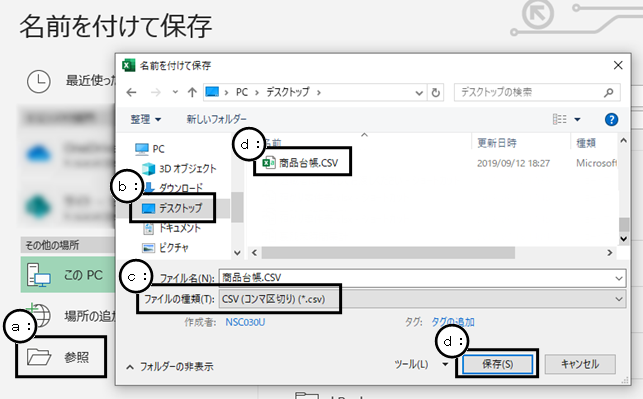Screen dimensions: 643x399
Task: Expand the ファイル名 dropdown arrow
Action: pos(619,278)
